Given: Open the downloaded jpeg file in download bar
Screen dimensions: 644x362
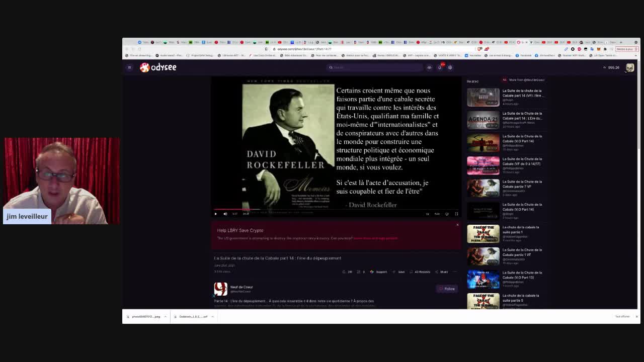Looking at the screenshot, I should click(x=143, y=317).
